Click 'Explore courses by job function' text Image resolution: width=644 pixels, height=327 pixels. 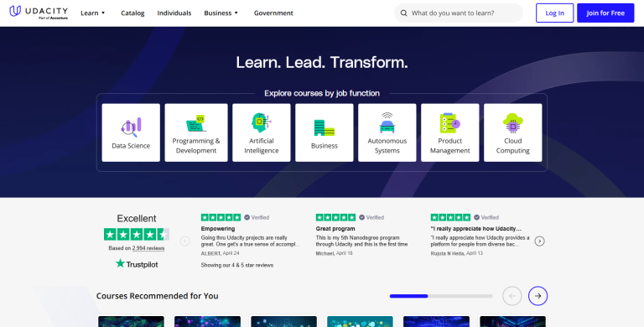coord(322,93)
